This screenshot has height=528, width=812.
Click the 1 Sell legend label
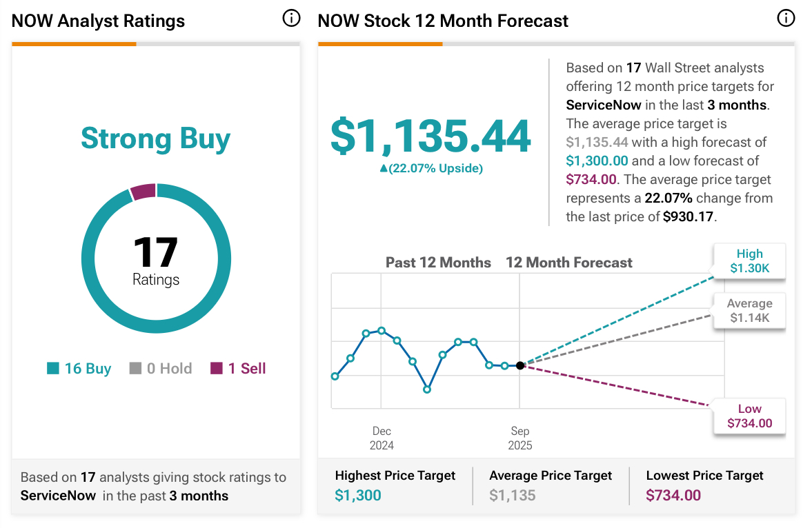247,369
